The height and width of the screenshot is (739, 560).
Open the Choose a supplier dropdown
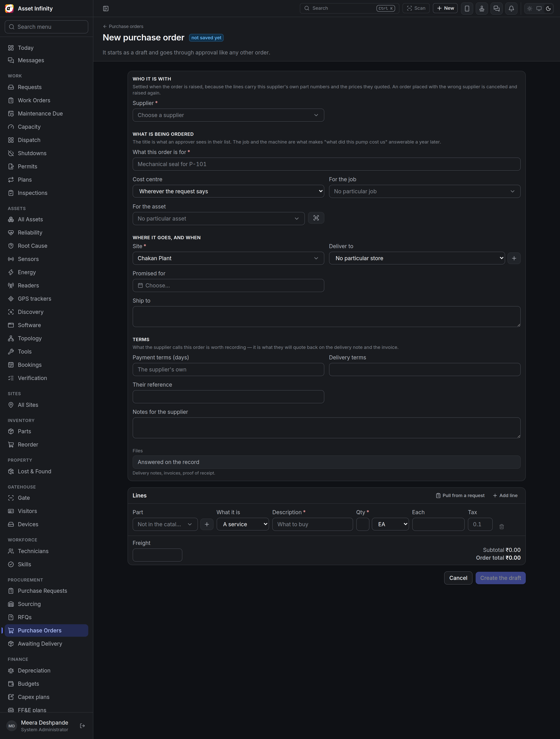pyautogui.click(x=228, y=115)
